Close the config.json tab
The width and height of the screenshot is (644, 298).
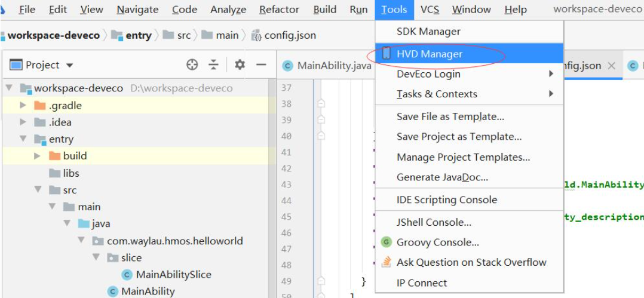(611, 66)
